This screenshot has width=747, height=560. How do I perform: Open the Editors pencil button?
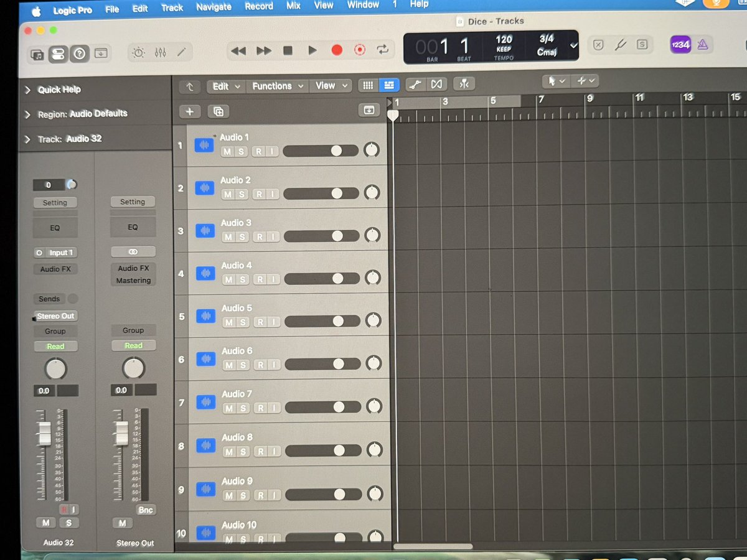(181, 52)
